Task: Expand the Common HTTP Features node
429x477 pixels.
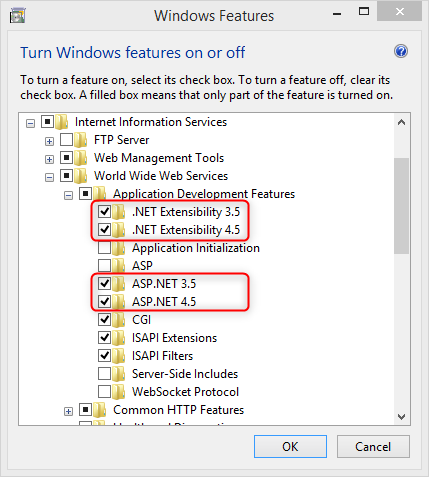Action: point(68,412)
